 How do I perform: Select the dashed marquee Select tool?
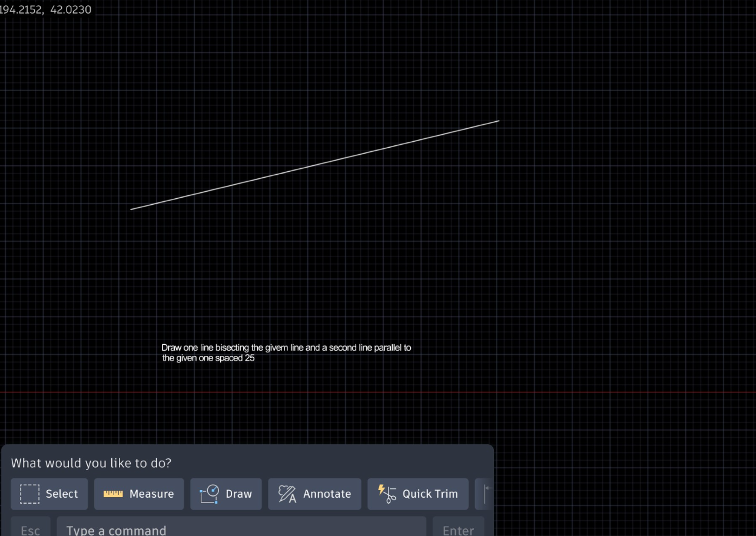pos(49,494)
